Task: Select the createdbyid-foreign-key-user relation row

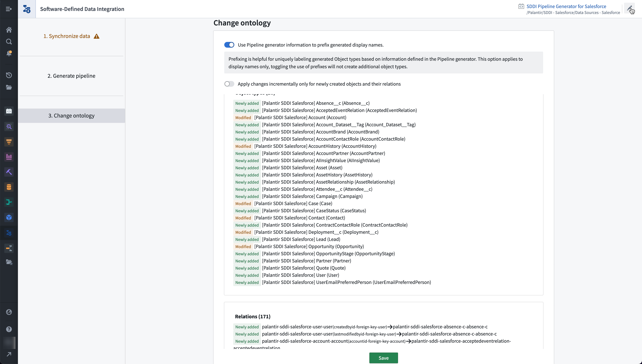Action: tap(360, 327)
